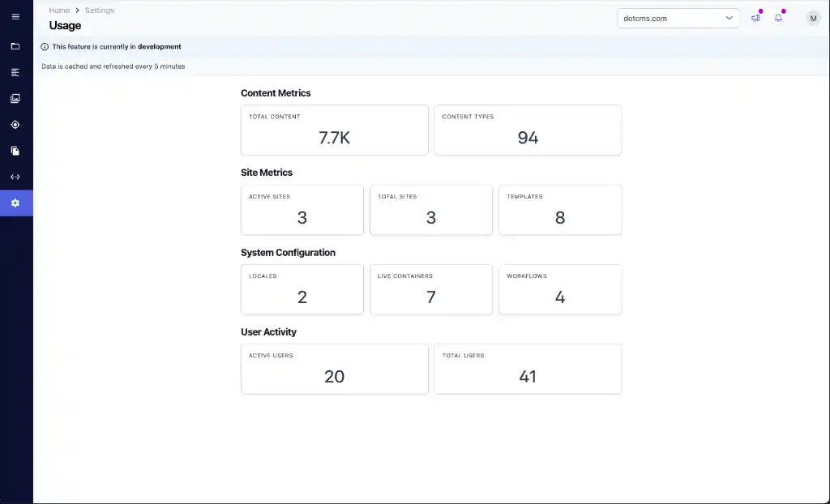Click the purple notification dot on the bell
830x504 pixels.
pyautogui.click(x=785, y=11)
